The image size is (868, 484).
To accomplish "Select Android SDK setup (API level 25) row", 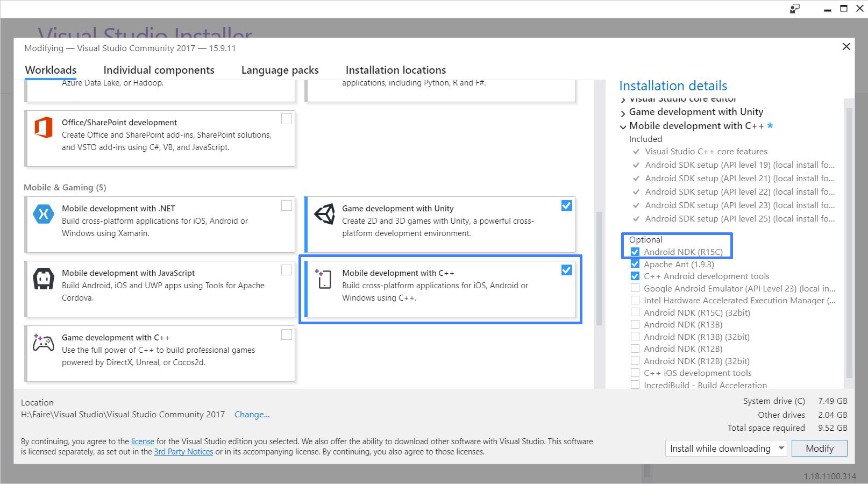I will tap(734, 218).
